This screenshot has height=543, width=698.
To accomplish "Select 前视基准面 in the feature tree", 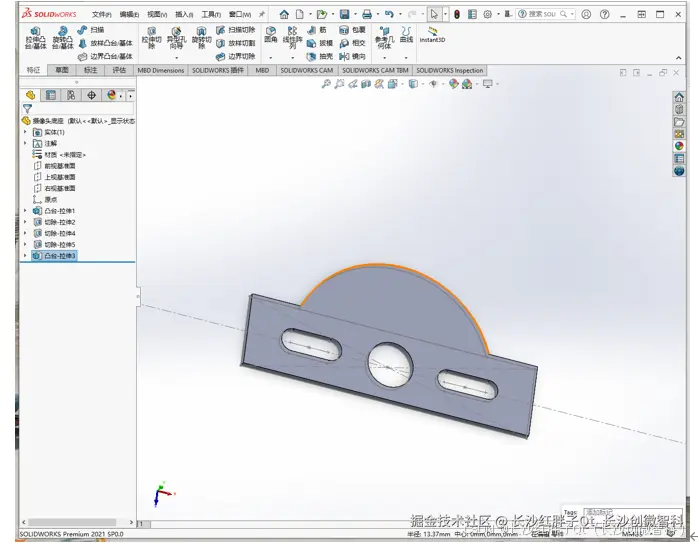I will 60,166.
